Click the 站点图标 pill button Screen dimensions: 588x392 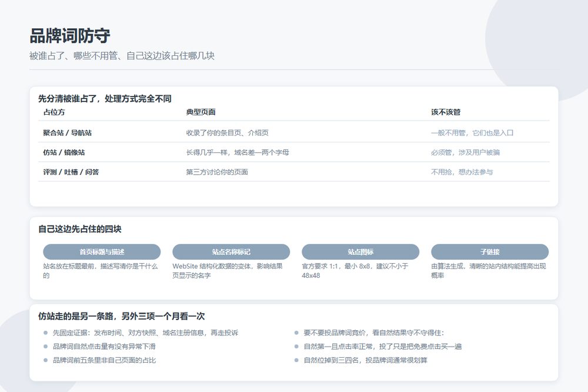click(360, 252)
